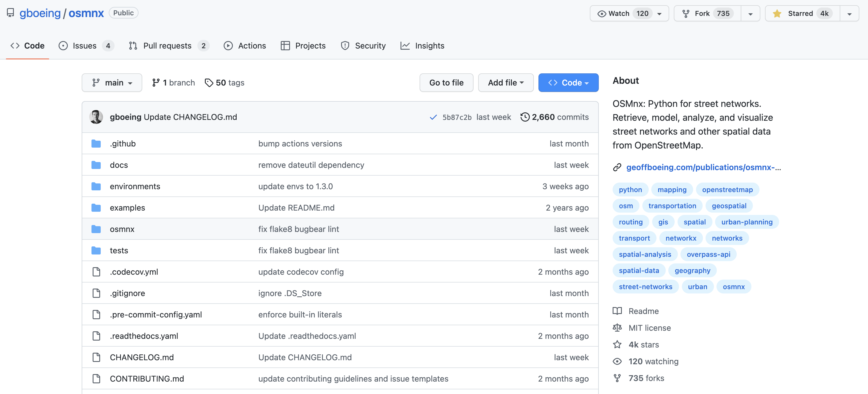Viewport: 868px width, 394px height.
Task: Open the 'remove dateutil dependency' commit message
Action: coord(311,165)
